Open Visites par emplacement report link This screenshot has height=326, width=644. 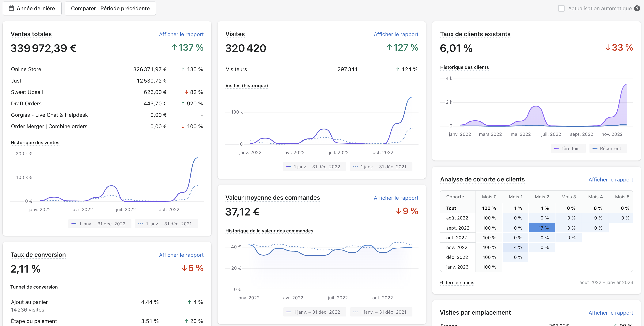[x=611, y=313]
